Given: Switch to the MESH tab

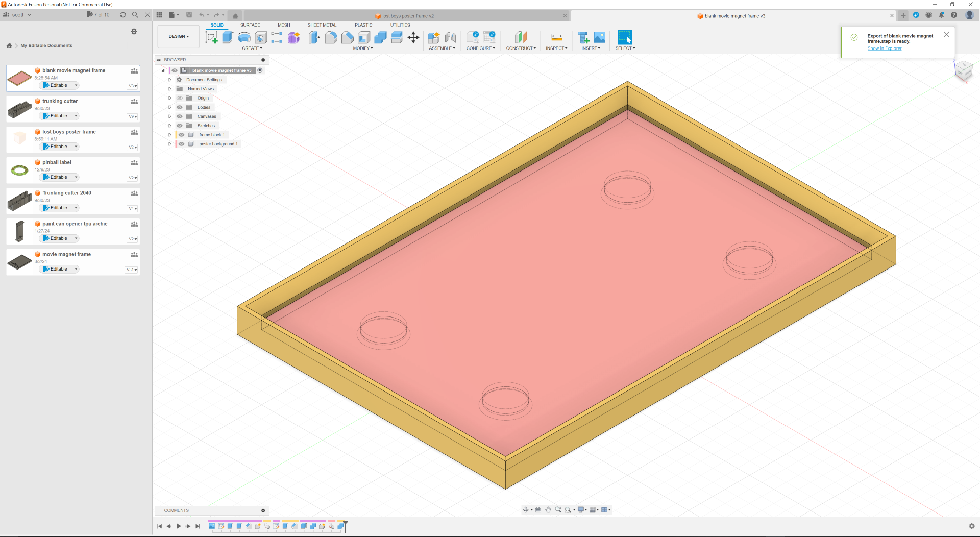Looking at the screenshot, I should point(284,25).
